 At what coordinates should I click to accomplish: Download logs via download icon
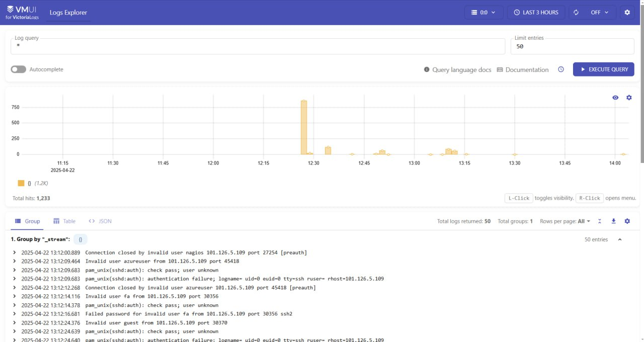coord(613,221)
